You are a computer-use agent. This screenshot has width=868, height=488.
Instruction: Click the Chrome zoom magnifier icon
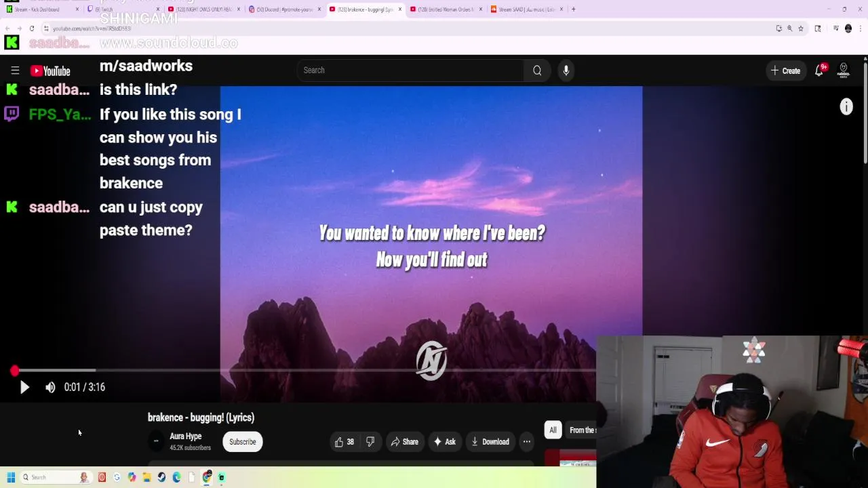point(789,28)
